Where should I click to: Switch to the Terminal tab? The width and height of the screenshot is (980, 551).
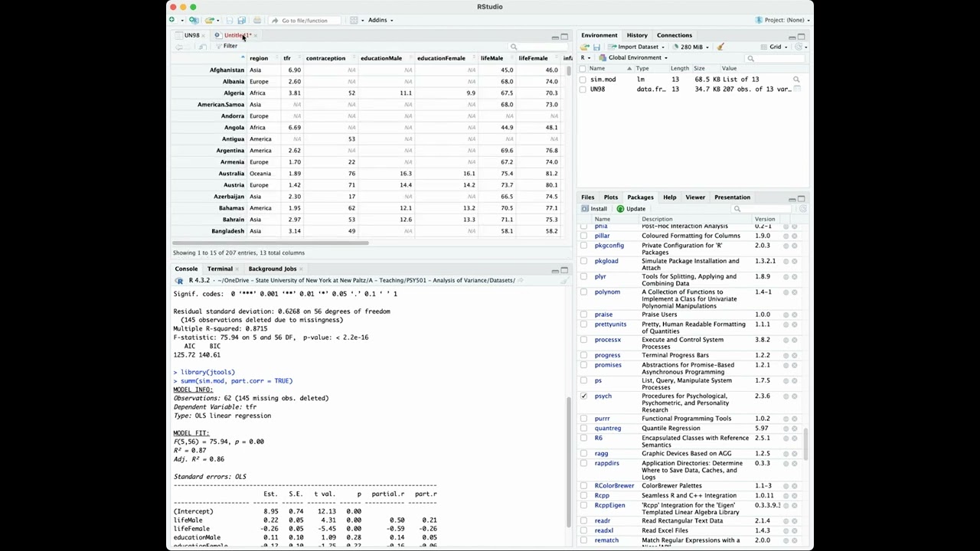pyautogui.click(x=220, y=269)
